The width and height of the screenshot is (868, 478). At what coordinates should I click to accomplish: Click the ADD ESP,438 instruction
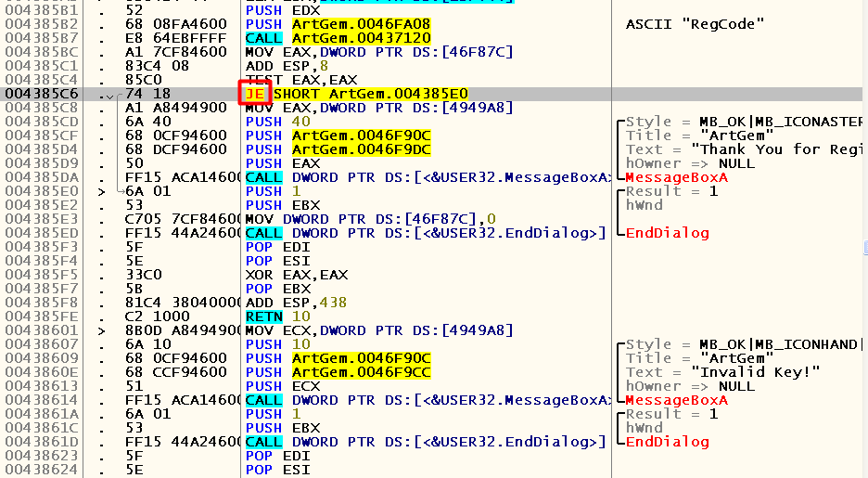[296, 303]
